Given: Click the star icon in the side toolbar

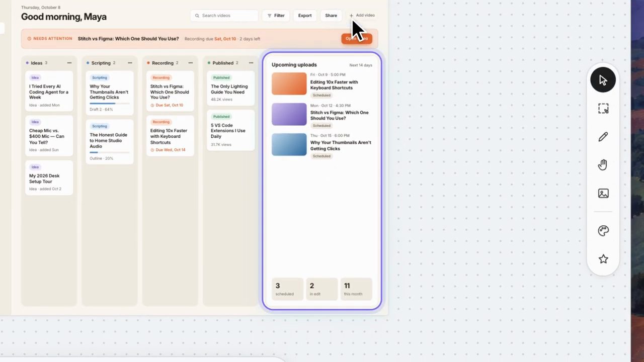Looking at the screenshot, I should (603, 259).
